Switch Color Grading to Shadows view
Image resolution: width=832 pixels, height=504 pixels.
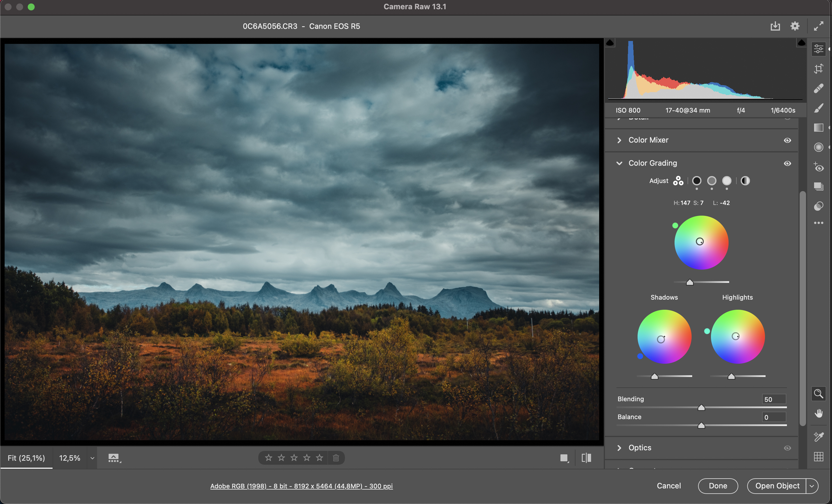[696, 181]
